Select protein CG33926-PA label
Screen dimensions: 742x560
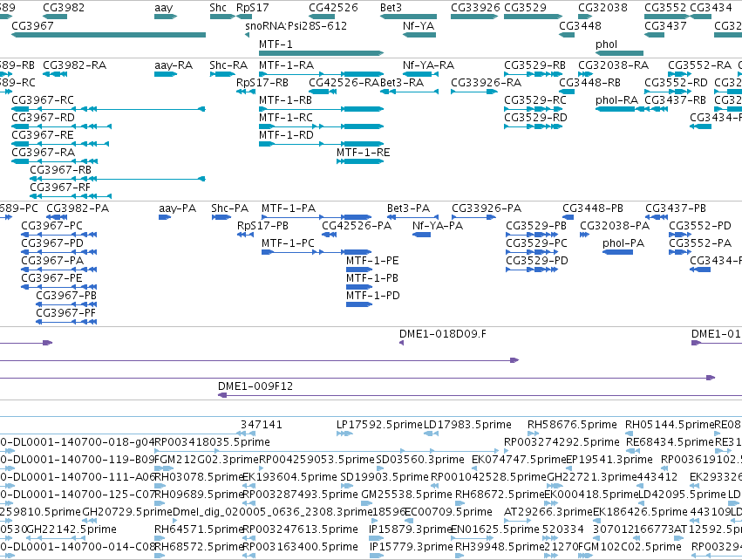coord(487,208)
